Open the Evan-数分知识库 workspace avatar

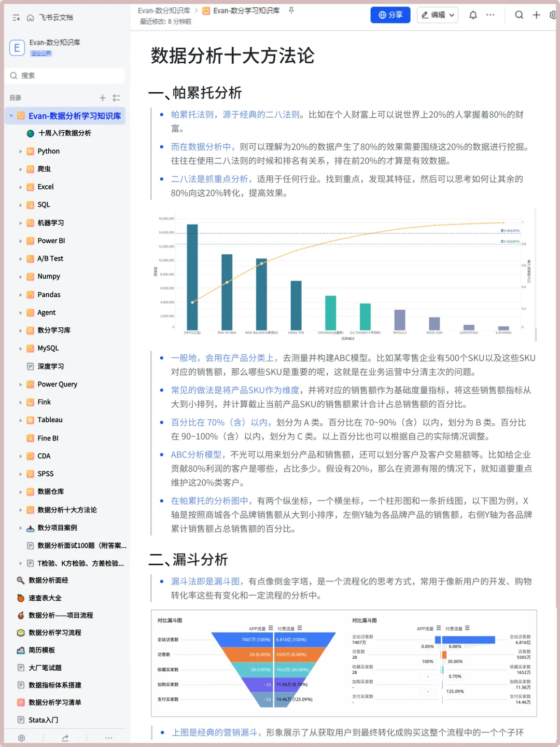coord(17,48)
